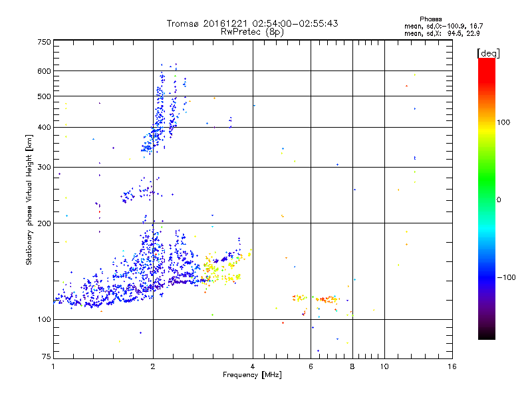This screenshot has height=399, width=532.
Task: Click the x-axis tick label '4'
Action: pos(253,366)
